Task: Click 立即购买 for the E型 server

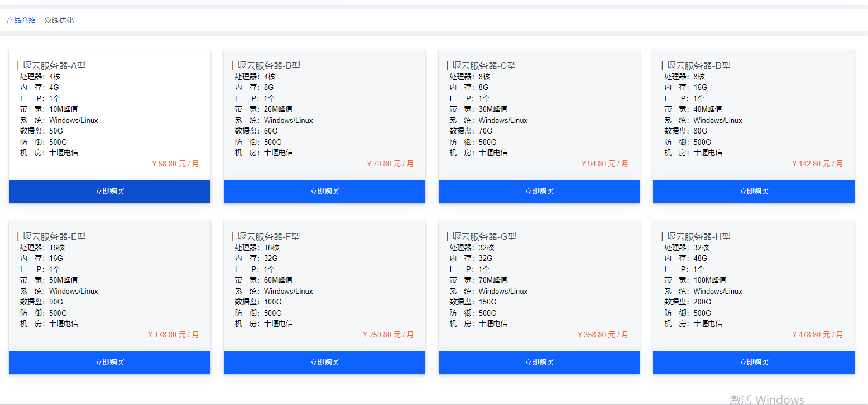Action: click(x=109, y=362)
